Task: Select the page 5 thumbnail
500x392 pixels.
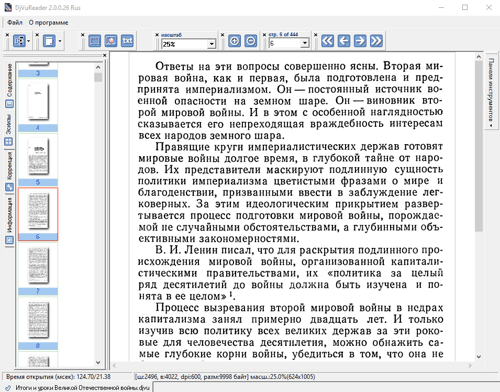Action: tap(38, 160)
